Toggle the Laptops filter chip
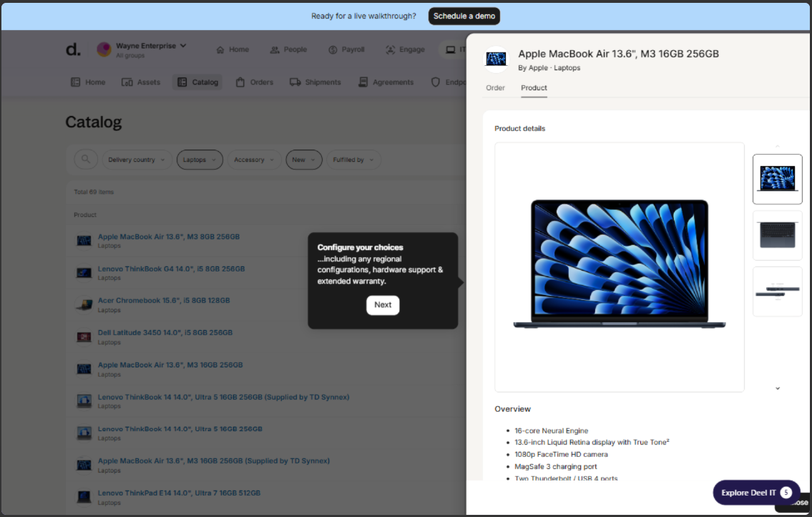The height and width of the screenshot is (517, 812). [x=200, y=160]
